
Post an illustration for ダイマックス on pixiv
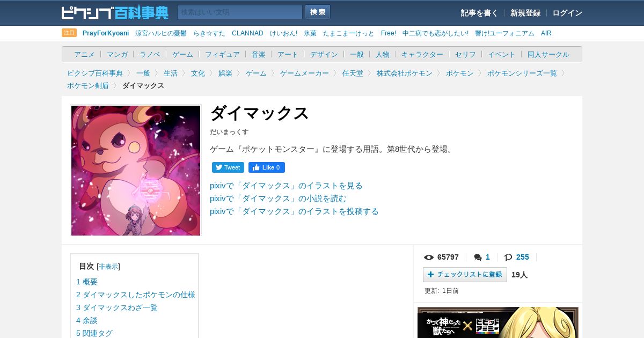click(x=294, y=211)
